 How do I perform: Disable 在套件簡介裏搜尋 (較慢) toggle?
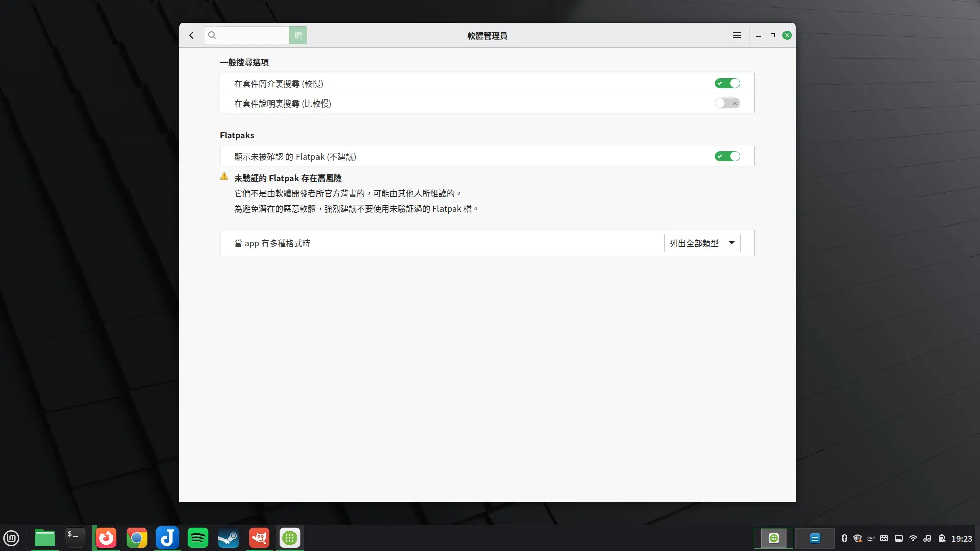pyautogui.click(x=727, y=83)
